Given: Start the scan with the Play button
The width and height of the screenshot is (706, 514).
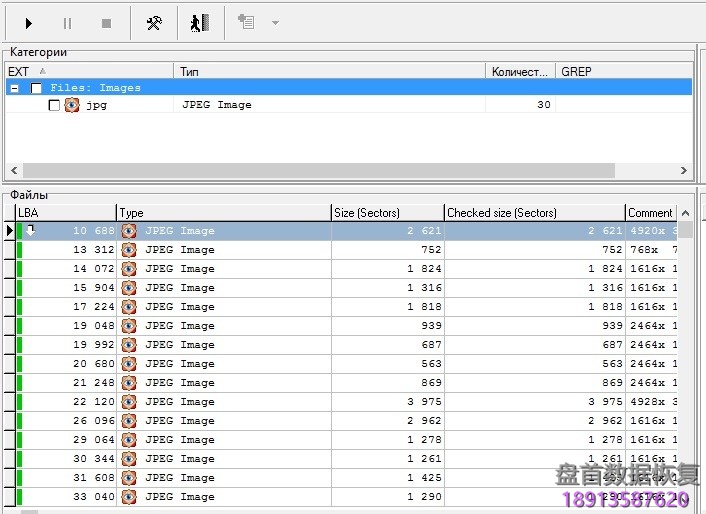Looking at the screenshot, I should (28, 23).
